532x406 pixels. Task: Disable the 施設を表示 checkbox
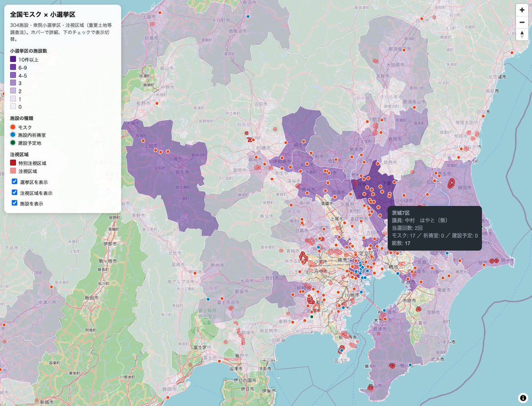pos(15,203)
